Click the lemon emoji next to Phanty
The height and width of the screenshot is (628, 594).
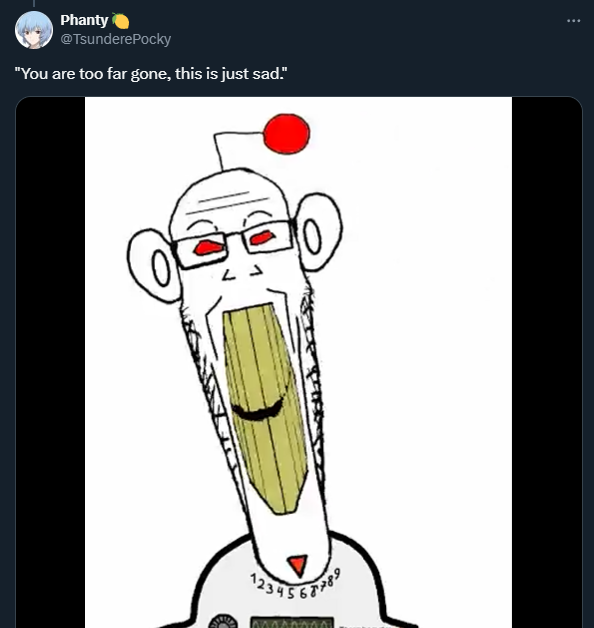tap(121, 20)
